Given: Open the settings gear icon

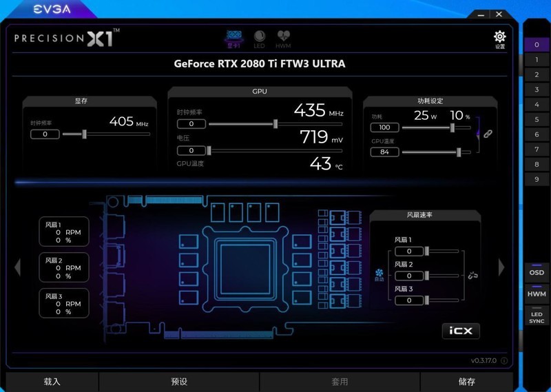Looking at the screenshot, I should 500,39.
